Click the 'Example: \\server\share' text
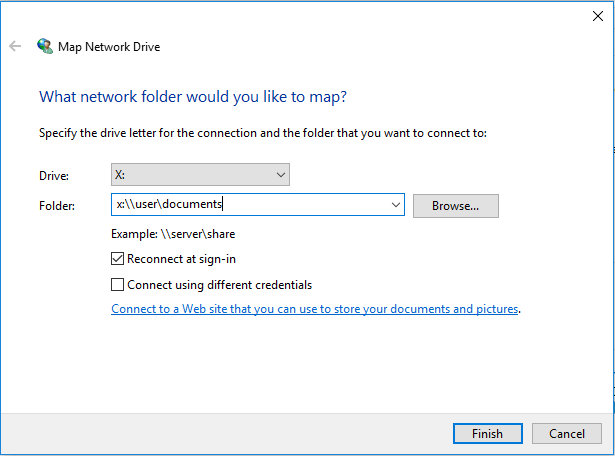 point(173,234)
